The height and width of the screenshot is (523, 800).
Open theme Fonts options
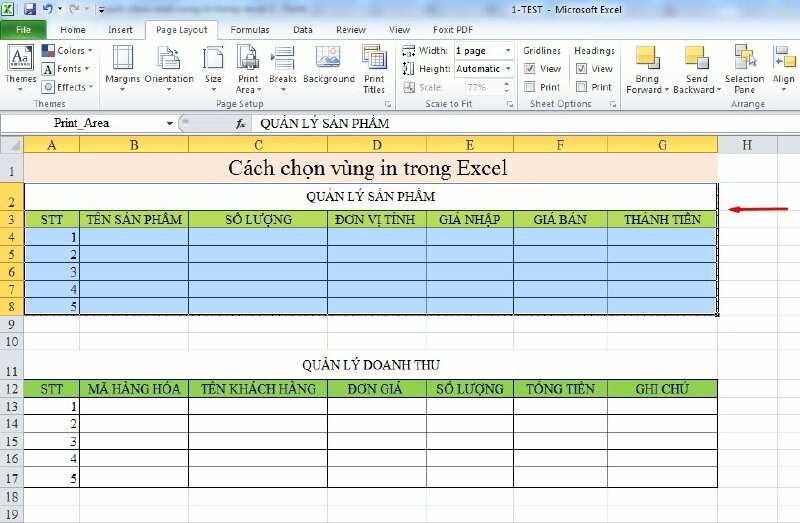(66, 69)
